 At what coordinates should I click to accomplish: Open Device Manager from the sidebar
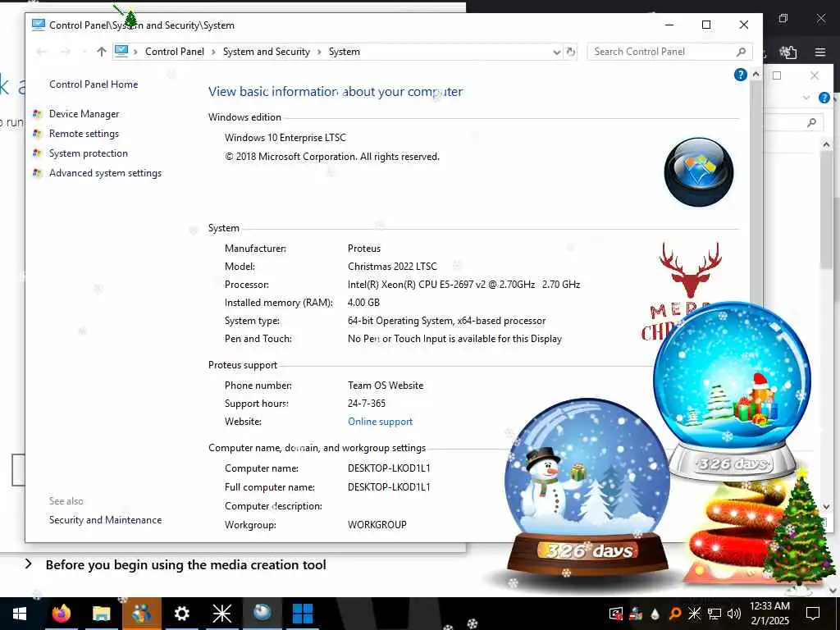click(x=84, y=113)
